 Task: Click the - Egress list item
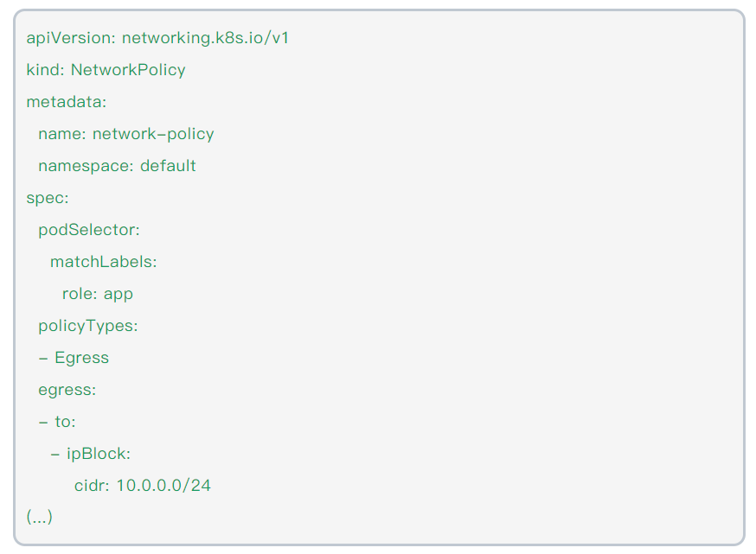pos(74,358)
